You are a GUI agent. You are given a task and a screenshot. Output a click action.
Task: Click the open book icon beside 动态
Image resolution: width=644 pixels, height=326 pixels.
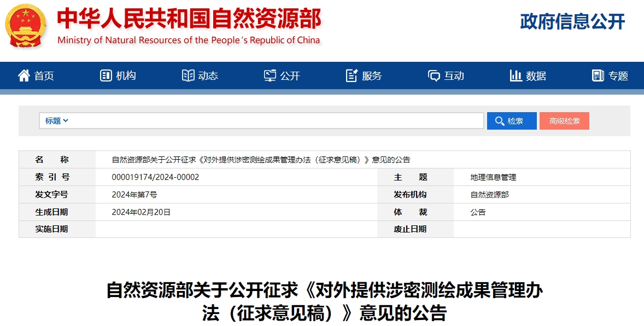pos(188,75)
